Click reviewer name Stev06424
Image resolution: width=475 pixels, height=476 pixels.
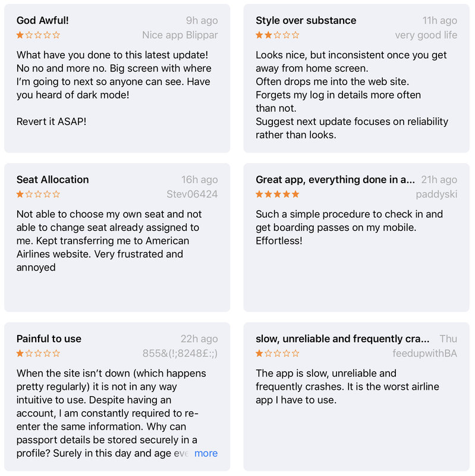click(x=192, y=194)
